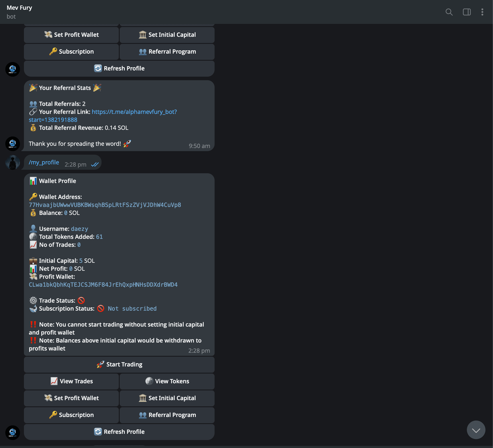Click the rocket icon on Start Trading
Image resolution: width=493 pixels, height=448 pixels.
(100, 364)
